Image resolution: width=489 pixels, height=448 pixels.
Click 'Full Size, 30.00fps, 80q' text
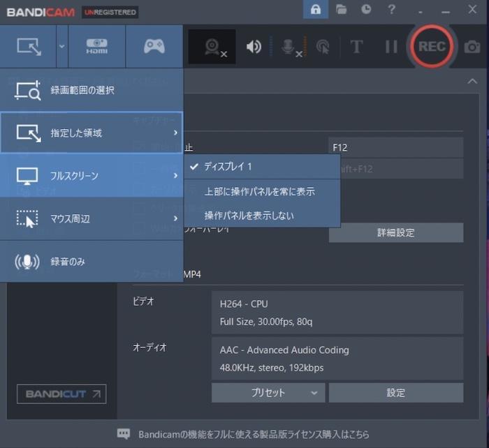266,322
